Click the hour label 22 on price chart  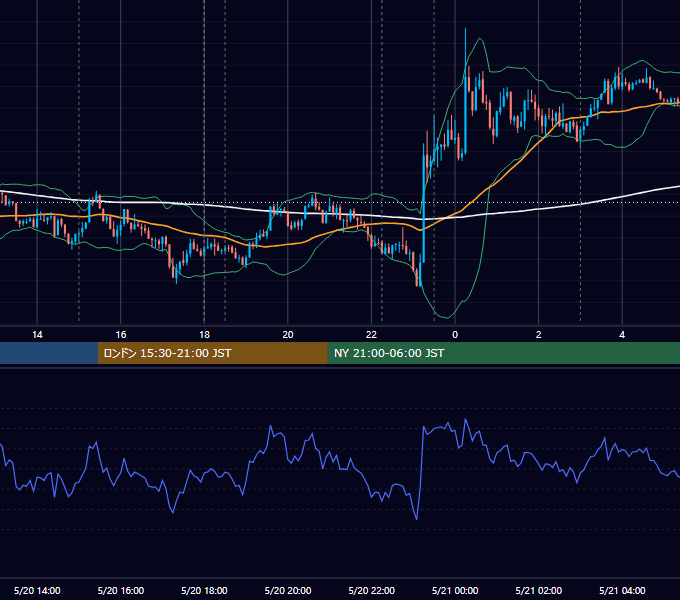371,335
